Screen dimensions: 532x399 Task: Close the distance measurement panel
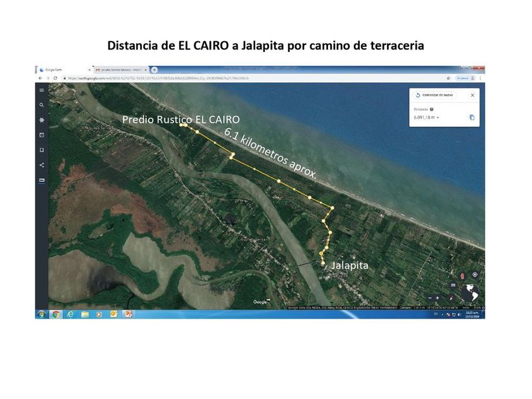(472, 95)
